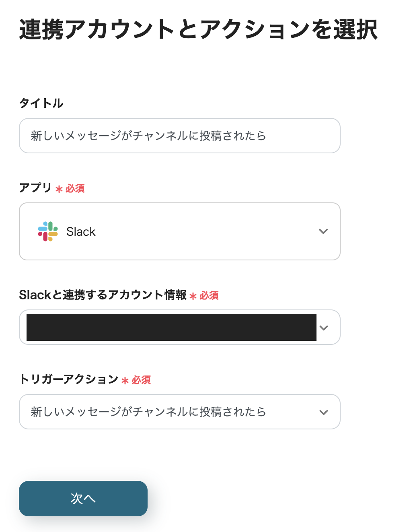411x532 pixels.
Task: Expand the trigger action dropdown chevron
Action: 324,412
